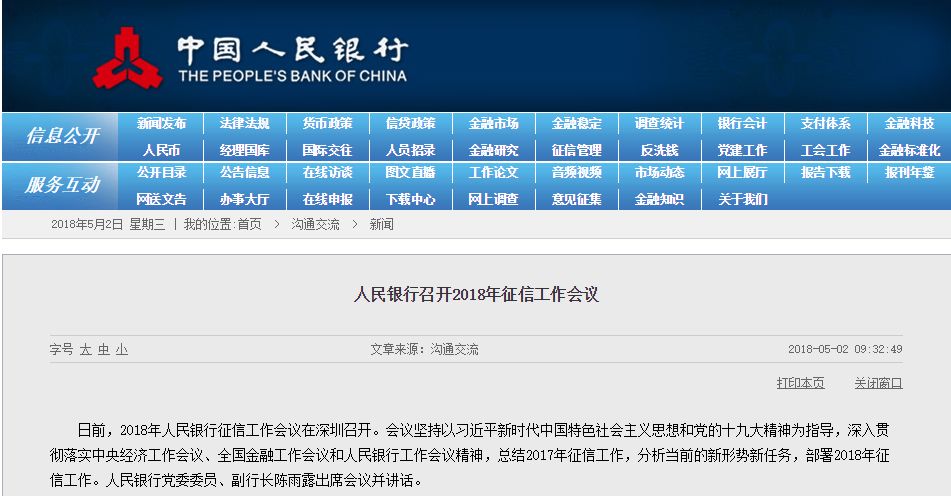Click 关闭窗口 close window link
Screen dimensions: 951x496
click(878, 383)
